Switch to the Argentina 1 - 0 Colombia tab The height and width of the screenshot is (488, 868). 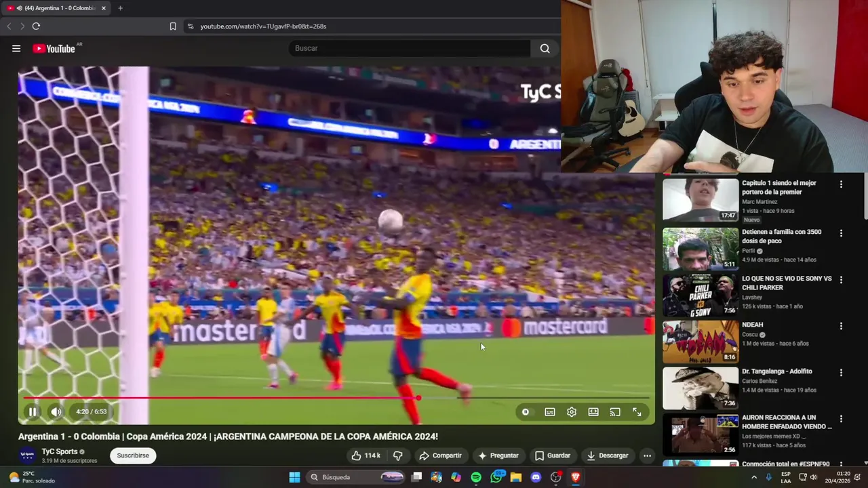pyautogui.click(x=56, y=8)
